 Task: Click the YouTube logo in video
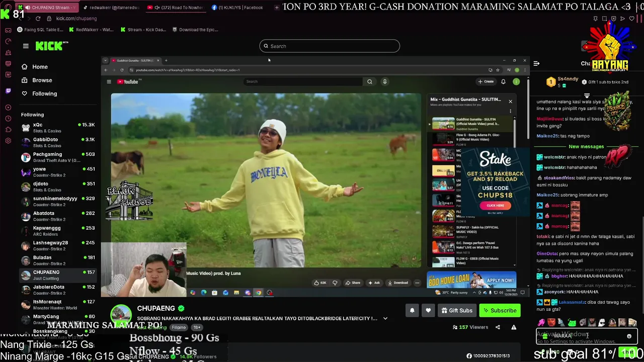click(129, 81)
